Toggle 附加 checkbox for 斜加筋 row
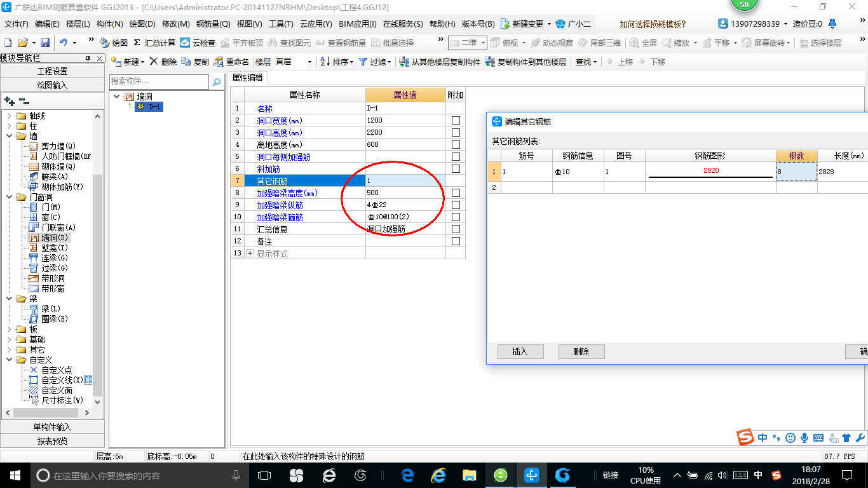Image resolution: width=868 pixels, height=488 pixels. [x=456, y=169]
